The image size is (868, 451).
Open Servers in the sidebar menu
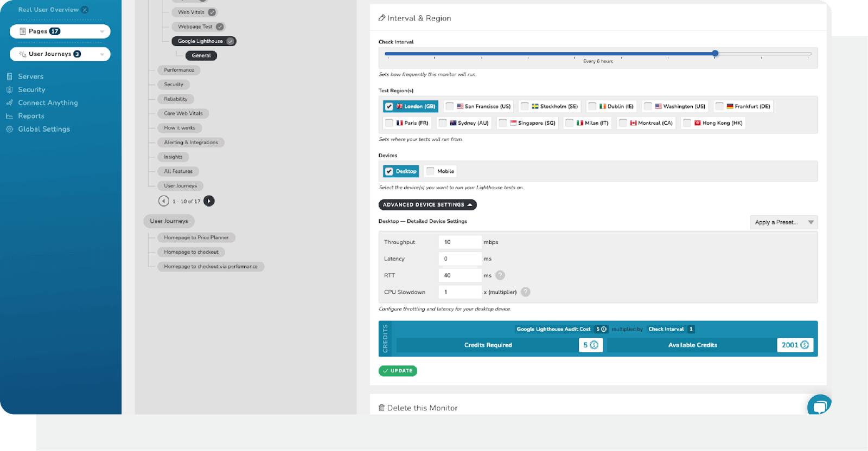(31, 76)
